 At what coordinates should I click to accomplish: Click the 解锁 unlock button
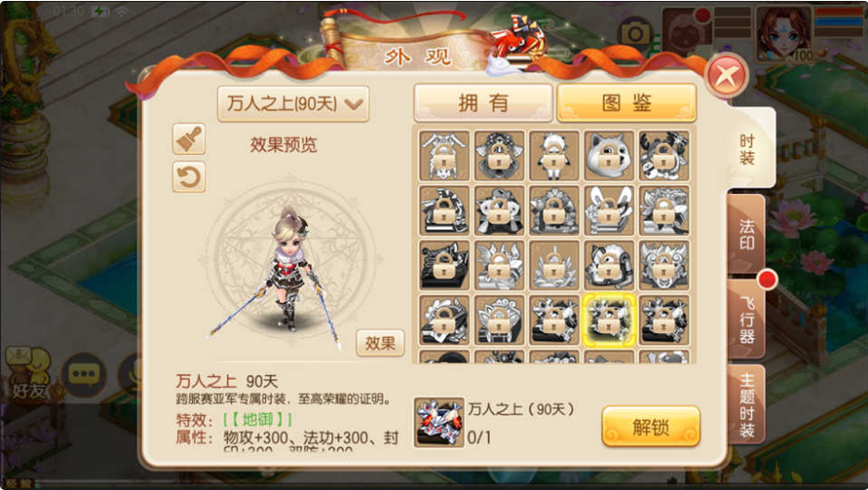pyautogui.click(x=651, y=426)
